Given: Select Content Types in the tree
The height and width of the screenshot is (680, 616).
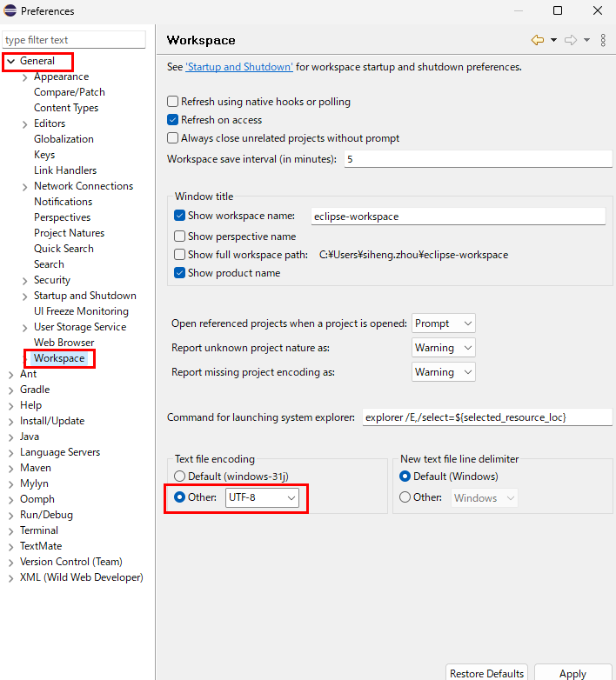Looking at the screenshot, I should click(66, 108).
